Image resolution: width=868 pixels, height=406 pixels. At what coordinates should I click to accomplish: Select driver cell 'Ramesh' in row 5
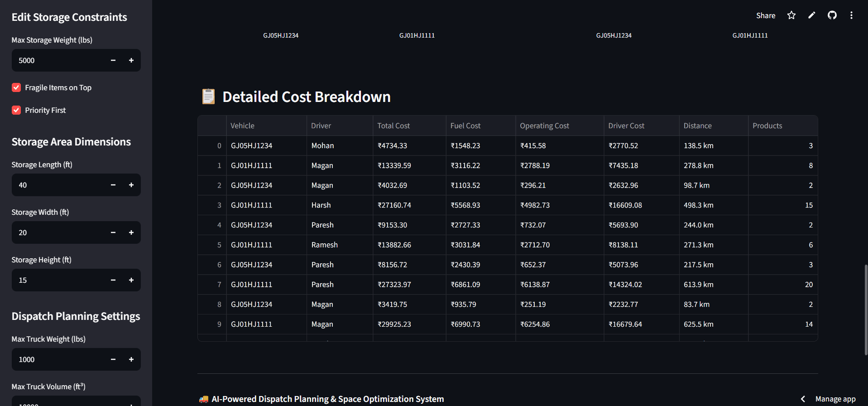[340, 245]
